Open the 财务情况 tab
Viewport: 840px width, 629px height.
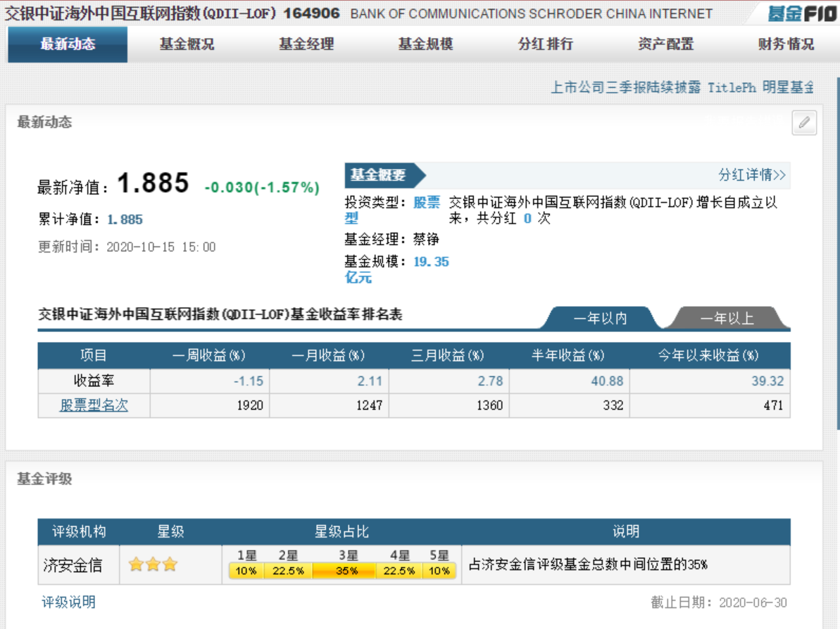click(786, 44)
